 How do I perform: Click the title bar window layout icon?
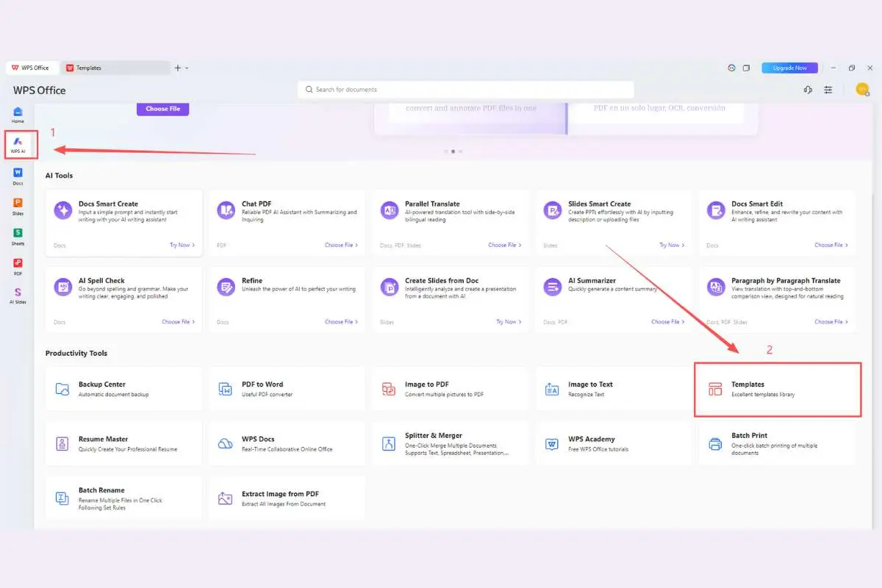click(746, 68)
